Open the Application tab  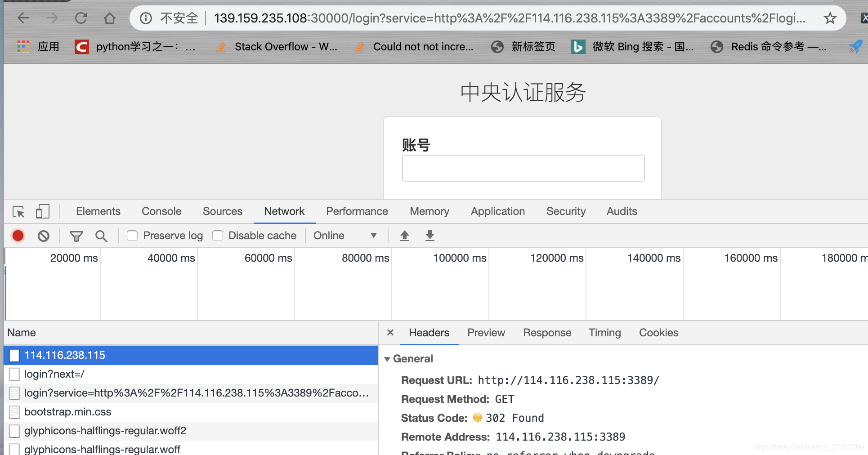pyautogui.click(x=498, y=211)
